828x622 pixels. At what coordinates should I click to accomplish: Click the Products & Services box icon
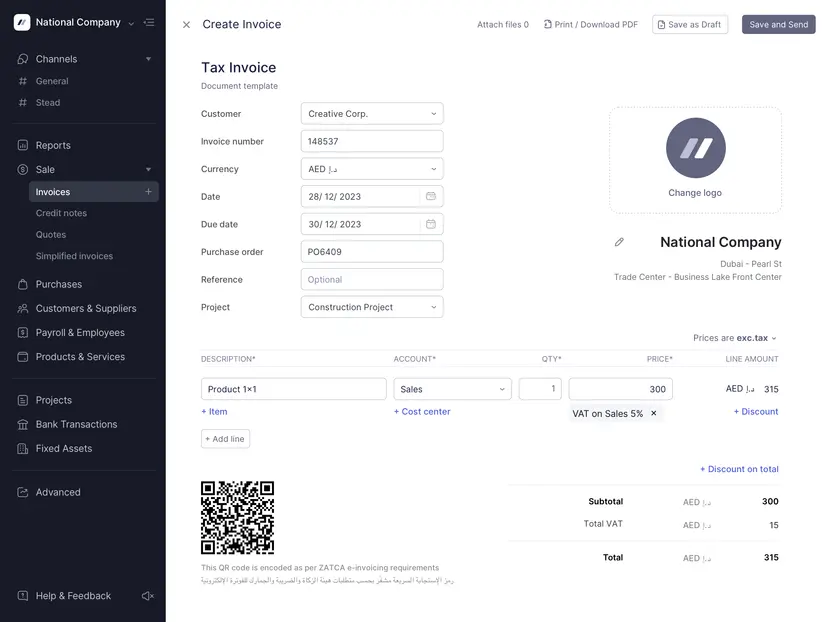pyautogui.click(x=23, y=357)
